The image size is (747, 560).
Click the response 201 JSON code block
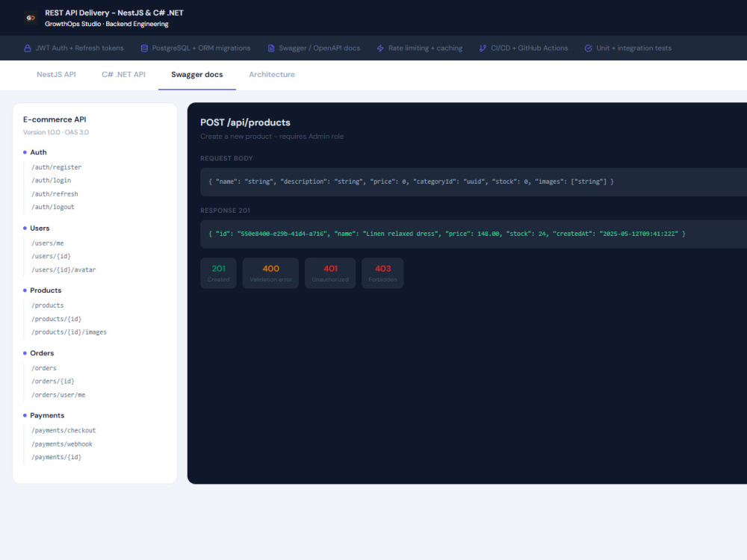click(x=474, y=234)
